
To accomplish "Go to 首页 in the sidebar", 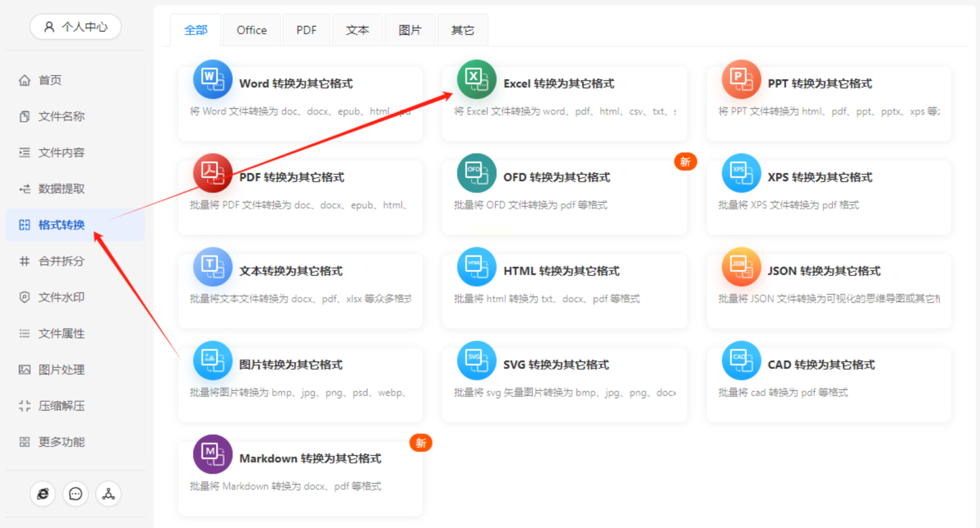I will click(50, 80).
